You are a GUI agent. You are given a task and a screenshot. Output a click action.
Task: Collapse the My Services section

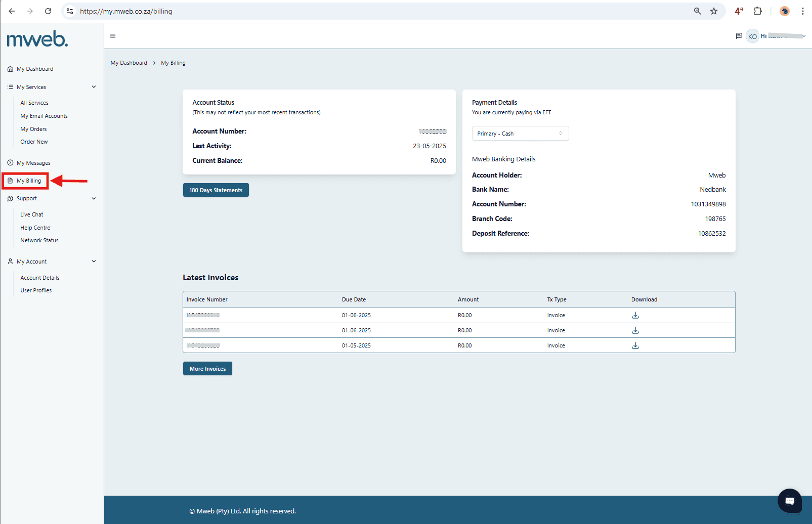[x=94, y=86]
